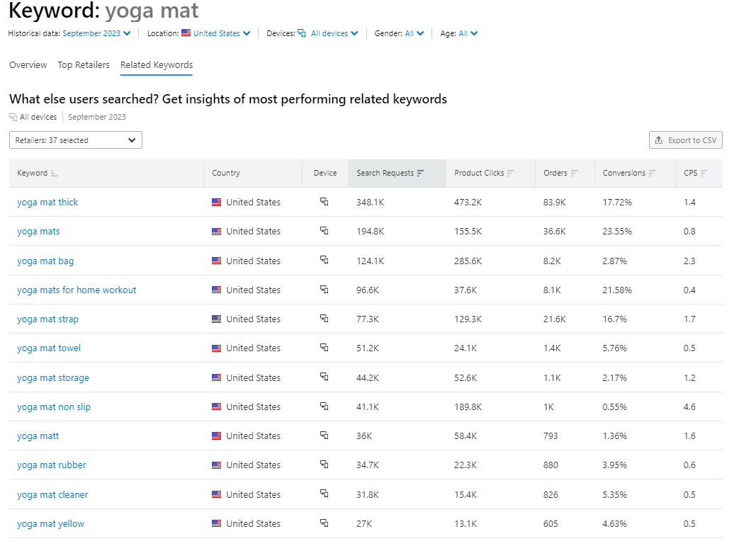Open the yoga mat towel keyword link
This screenshot has width=756, height=546.
(49, 348)
